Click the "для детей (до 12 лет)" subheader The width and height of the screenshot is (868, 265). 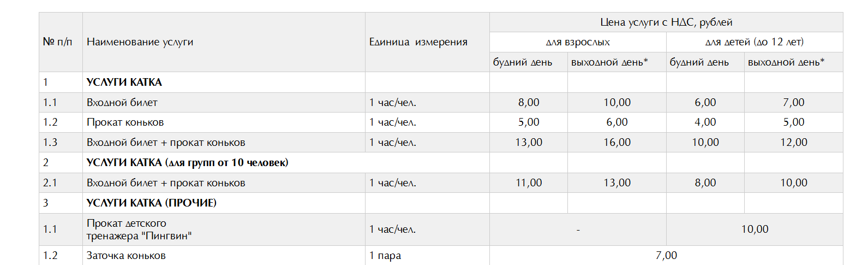pyautogui.click(x=754, y=42)
